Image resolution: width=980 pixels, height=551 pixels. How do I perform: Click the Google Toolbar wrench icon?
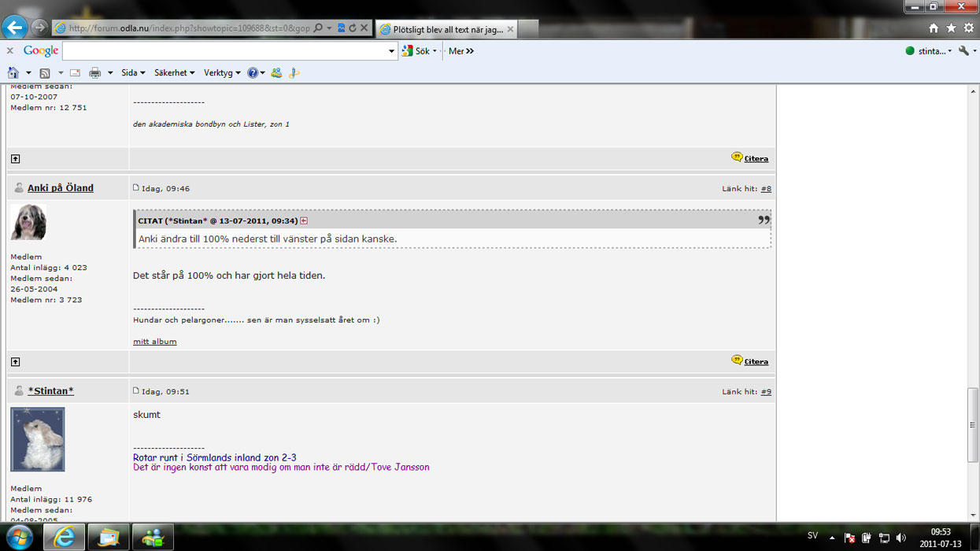click(x=963, y=51)
